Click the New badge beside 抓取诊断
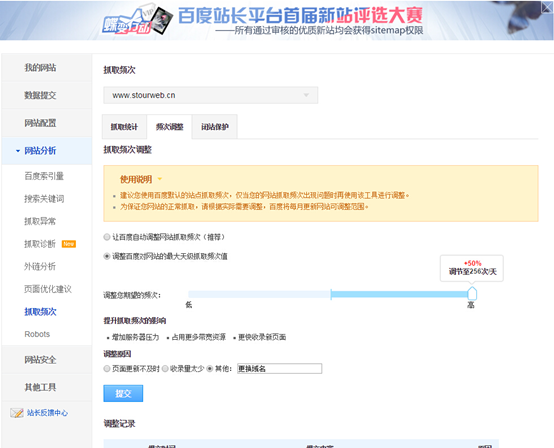The image size is (554, 448). (69, 244)
